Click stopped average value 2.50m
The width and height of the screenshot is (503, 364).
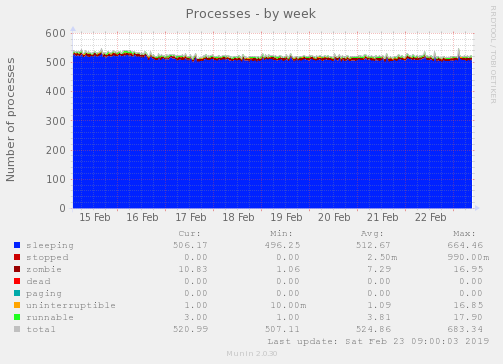click(382, 257)
